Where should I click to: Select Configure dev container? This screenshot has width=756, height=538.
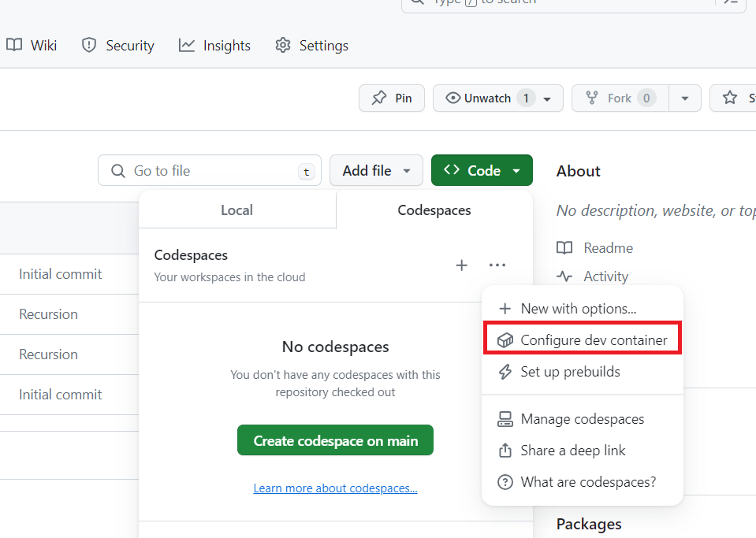583,340
